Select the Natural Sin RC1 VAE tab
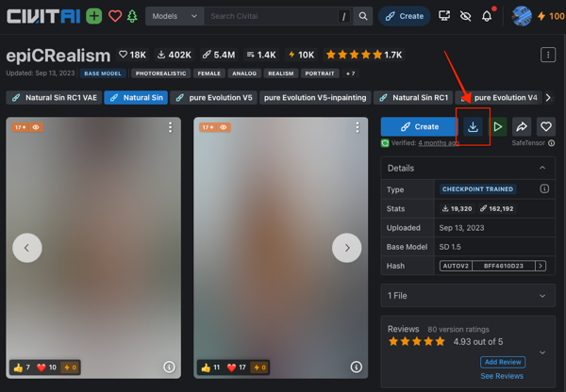566x392 pixels. click(x=53, y=97)
